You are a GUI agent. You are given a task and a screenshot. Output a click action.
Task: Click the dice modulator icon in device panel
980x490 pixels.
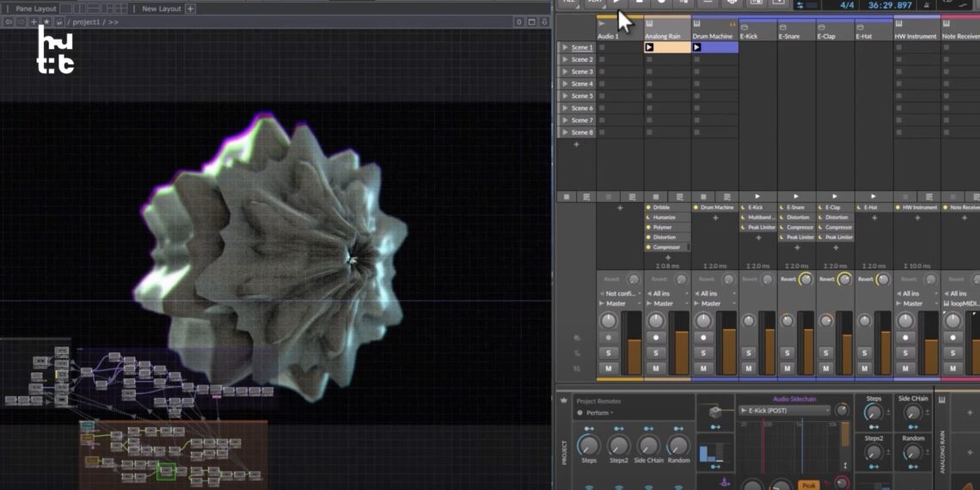(x=714, y=413)
